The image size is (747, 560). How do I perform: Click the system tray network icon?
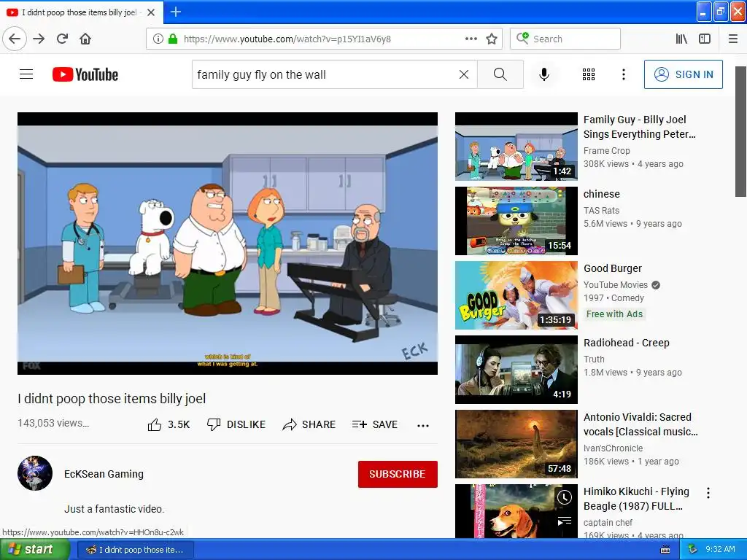tap(692, 549)
